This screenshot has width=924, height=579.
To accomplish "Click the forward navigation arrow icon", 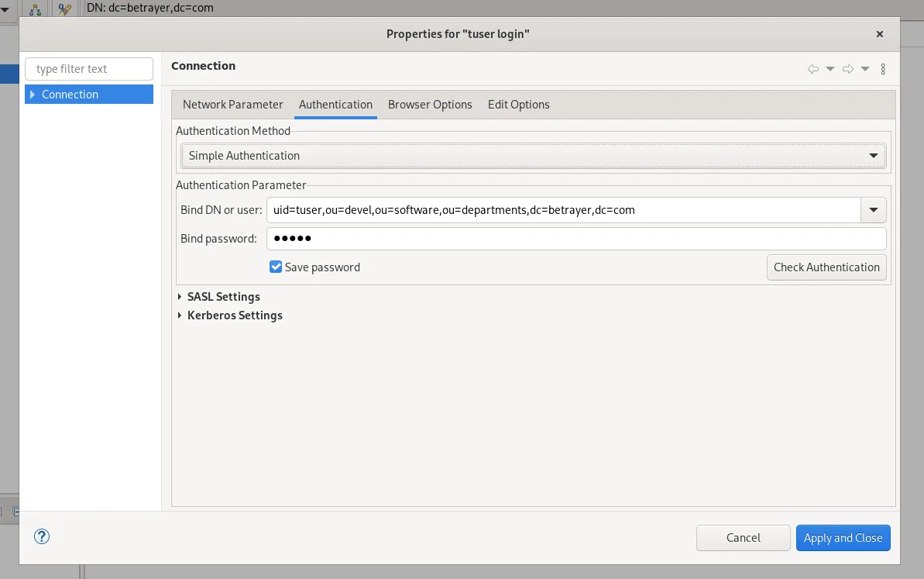I will coord(848,69).
